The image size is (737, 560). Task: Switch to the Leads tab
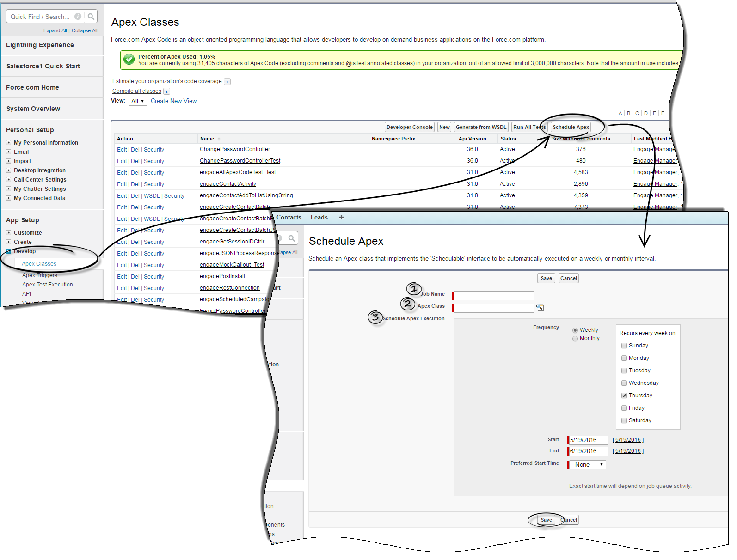pyautogui.click(x=319, y=218)
